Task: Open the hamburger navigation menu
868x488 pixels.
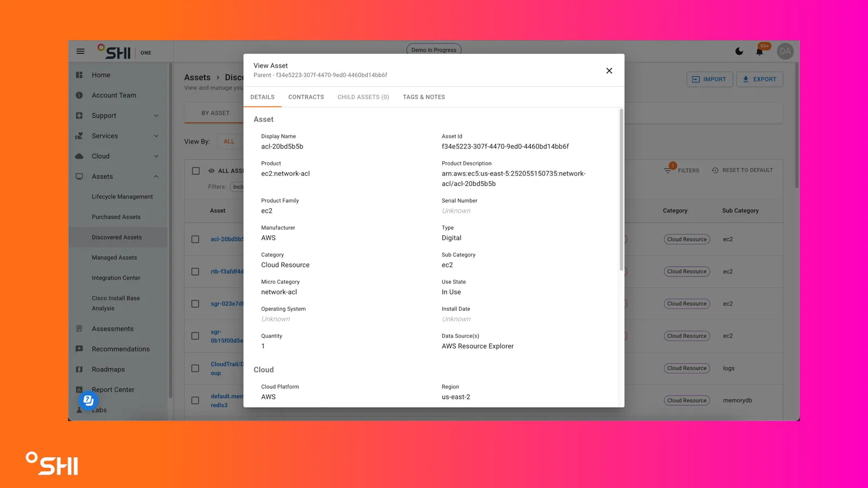Action: [80, 52]
